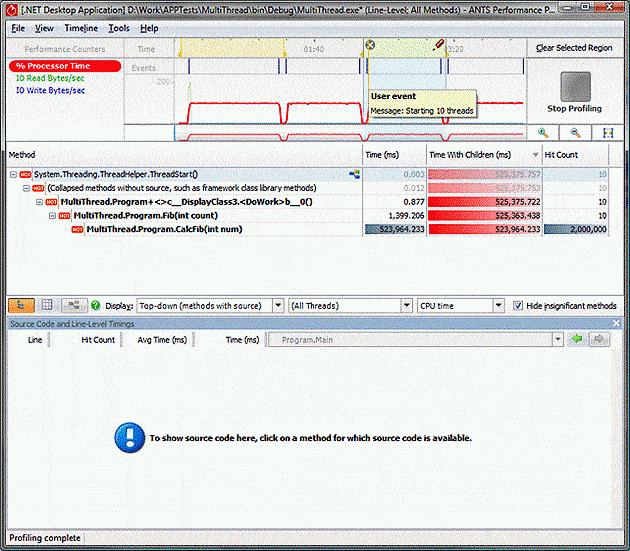The image size is (630, 551).
Task: Click the timeline overview strip below graph
Action: [350, 133]
